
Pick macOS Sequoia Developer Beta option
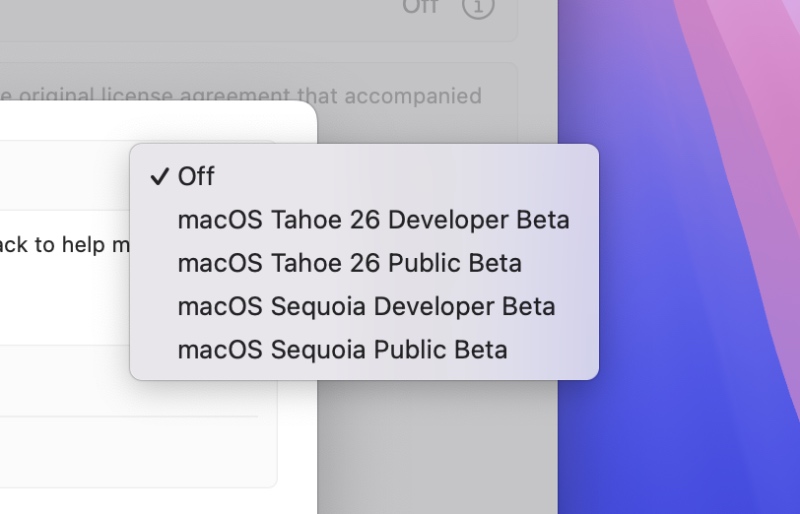[366, 306]
